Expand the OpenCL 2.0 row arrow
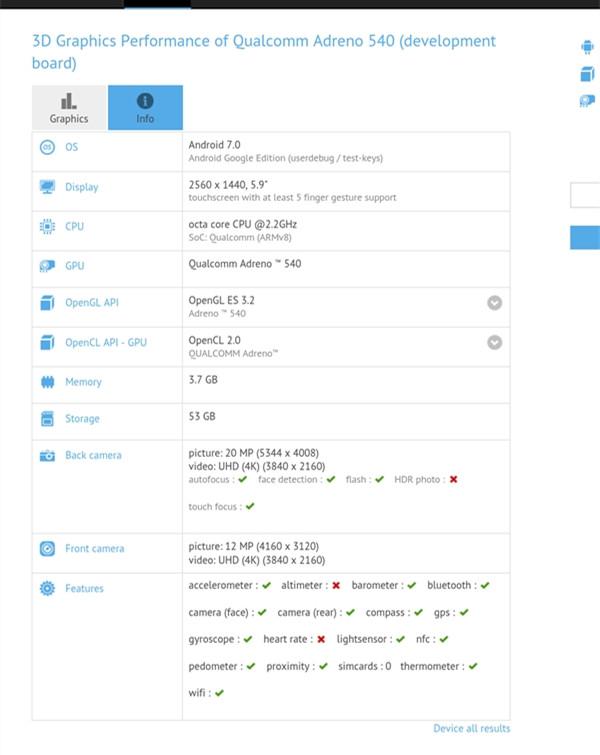600x755 pixels. coord(494,342)
